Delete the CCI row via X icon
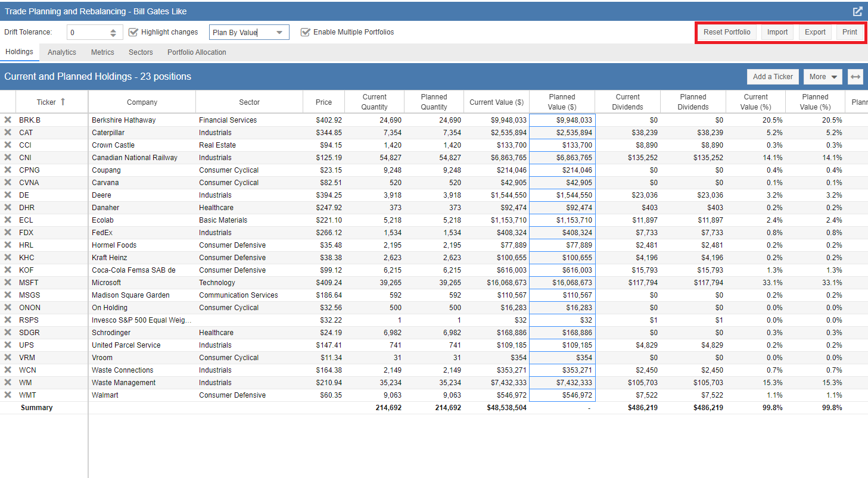 click(8, 145)
